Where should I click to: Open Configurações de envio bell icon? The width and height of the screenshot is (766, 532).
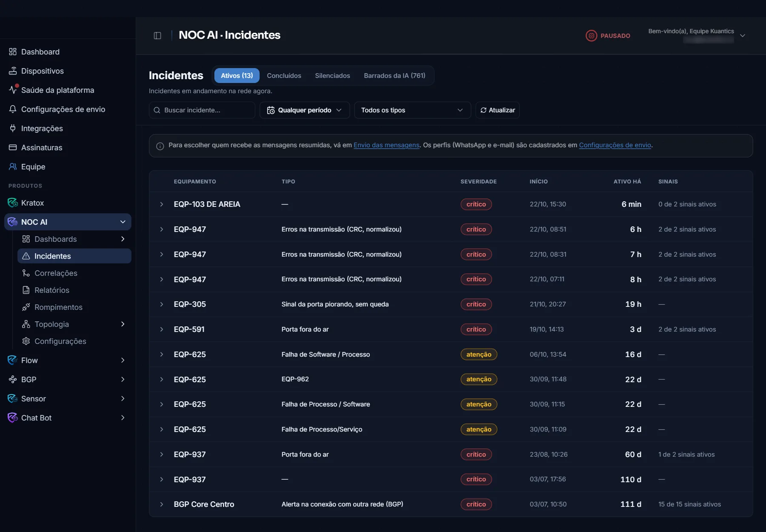13,109
